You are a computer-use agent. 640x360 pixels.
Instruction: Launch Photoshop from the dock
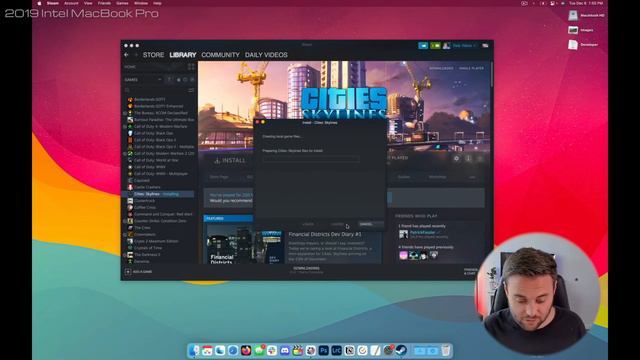(324, 350)
